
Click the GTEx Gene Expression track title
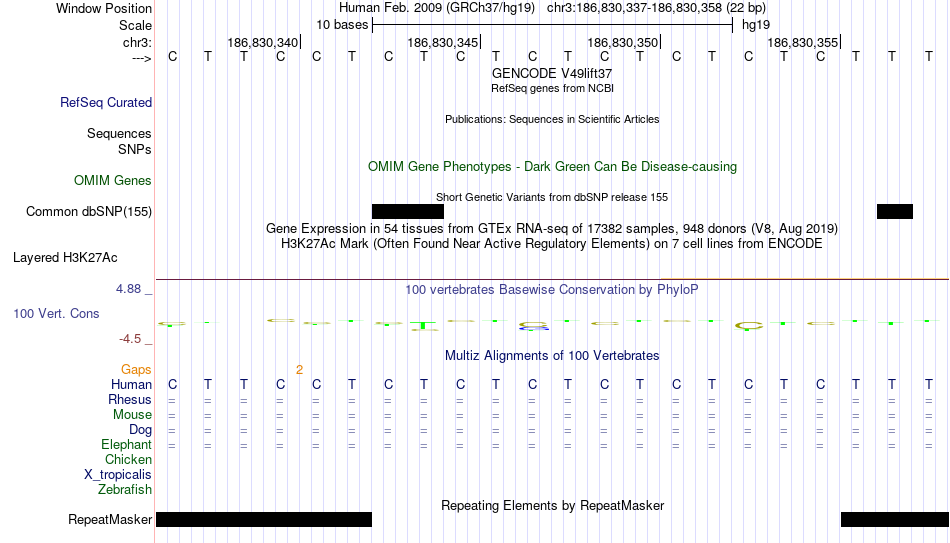coord(552,228)
